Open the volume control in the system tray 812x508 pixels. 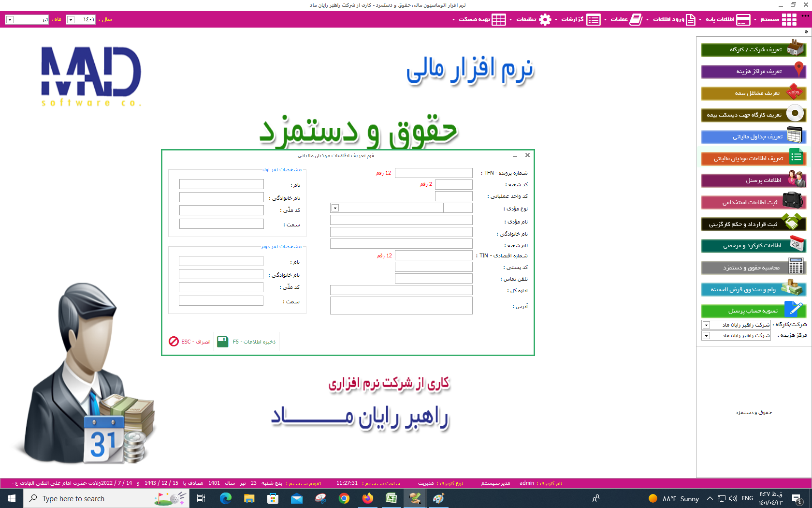click(x=733, y=498)
